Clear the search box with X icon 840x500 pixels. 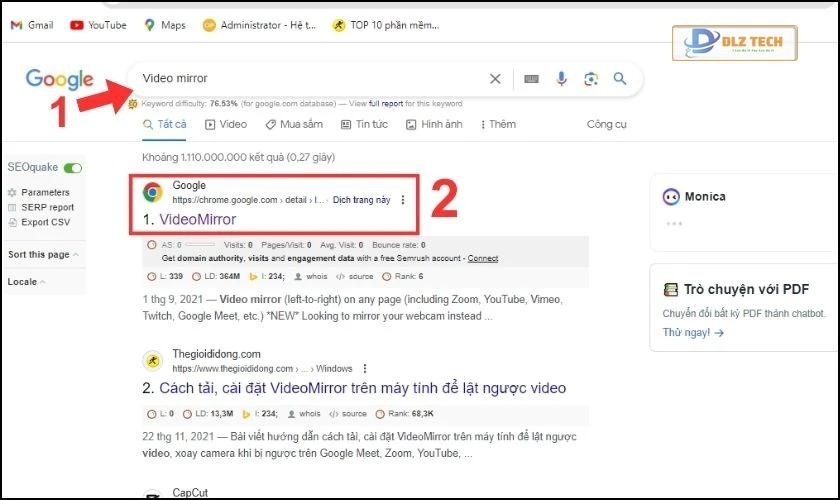[x=495, y=79]
